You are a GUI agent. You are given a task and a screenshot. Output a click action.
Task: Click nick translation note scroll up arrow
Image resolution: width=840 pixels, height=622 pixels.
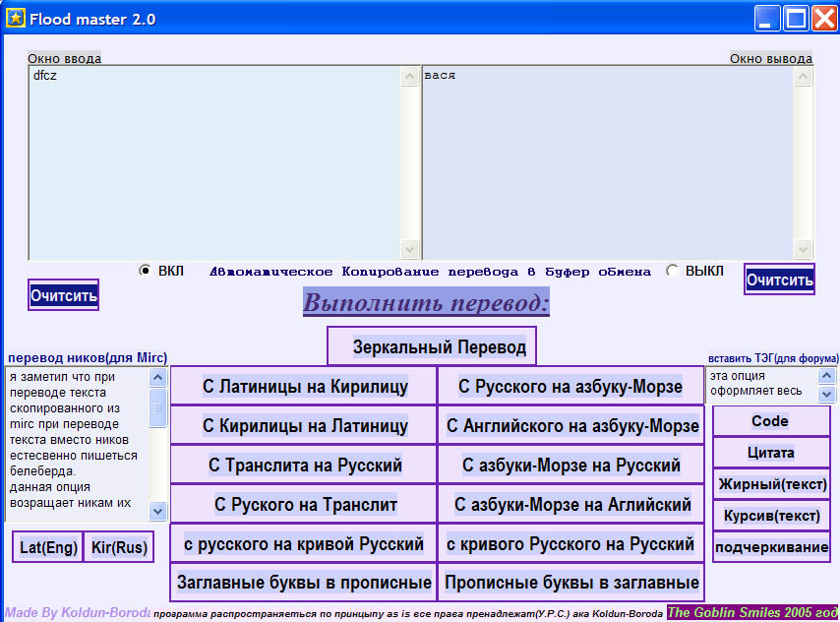(x=157, y=378)
